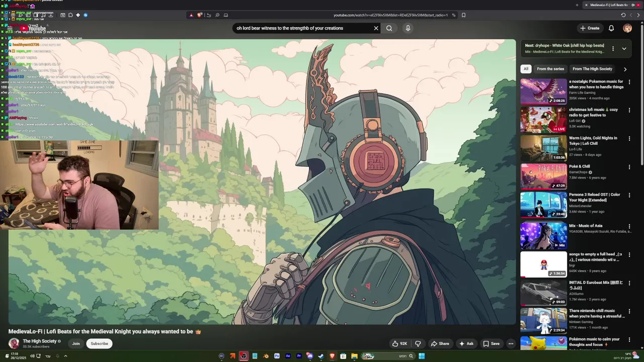Select the From the series chip

point(550,69)
